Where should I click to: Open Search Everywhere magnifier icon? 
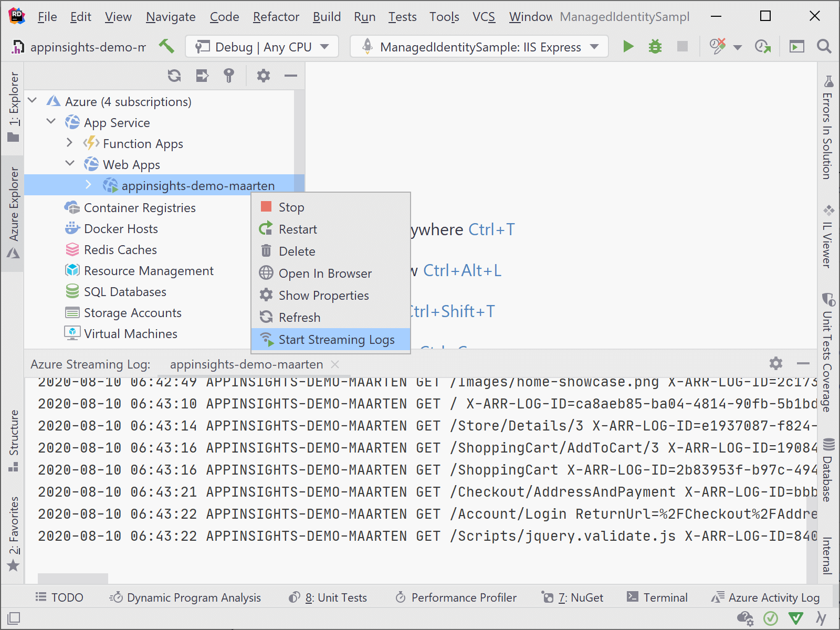(824, 47)
